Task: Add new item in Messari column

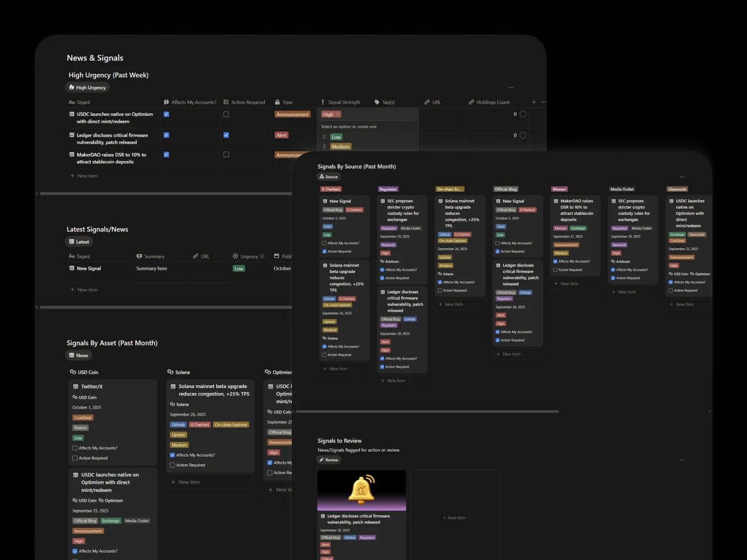Action: [x=569, y=284]
